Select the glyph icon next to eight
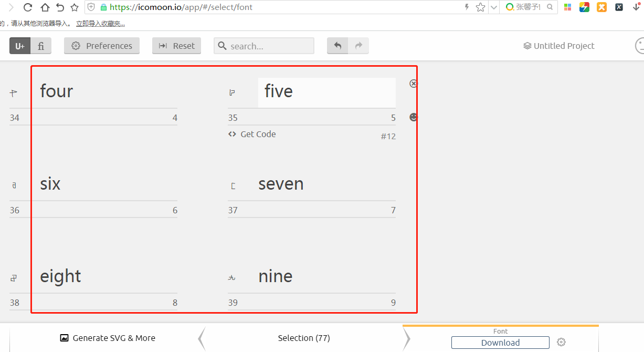 tap(14, 278)
